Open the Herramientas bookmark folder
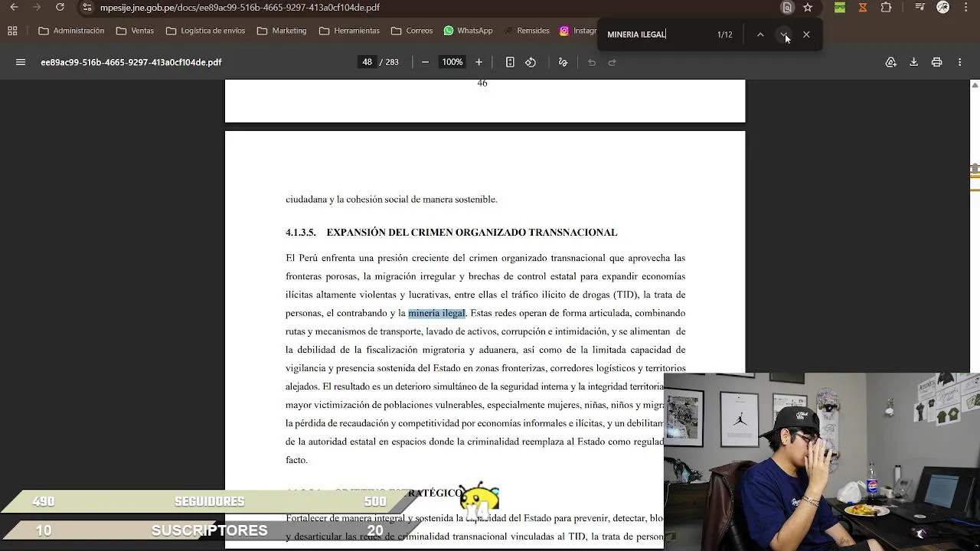 [x=349, y=31]
